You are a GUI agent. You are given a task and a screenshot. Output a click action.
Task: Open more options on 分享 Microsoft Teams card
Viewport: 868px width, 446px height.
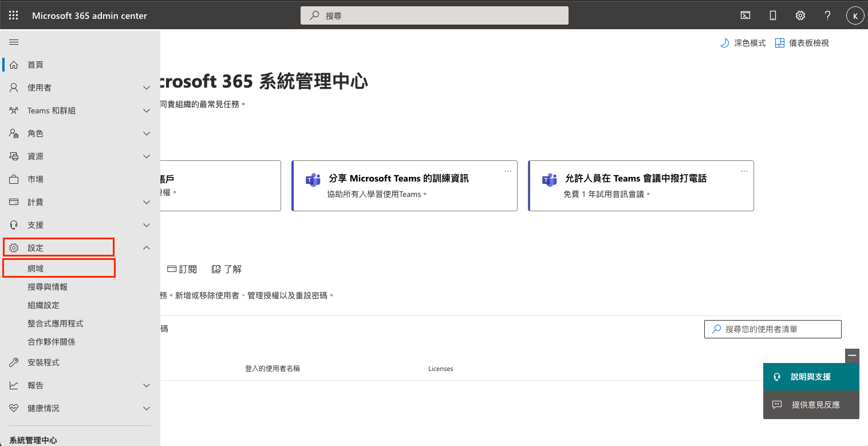pos(507,171)
